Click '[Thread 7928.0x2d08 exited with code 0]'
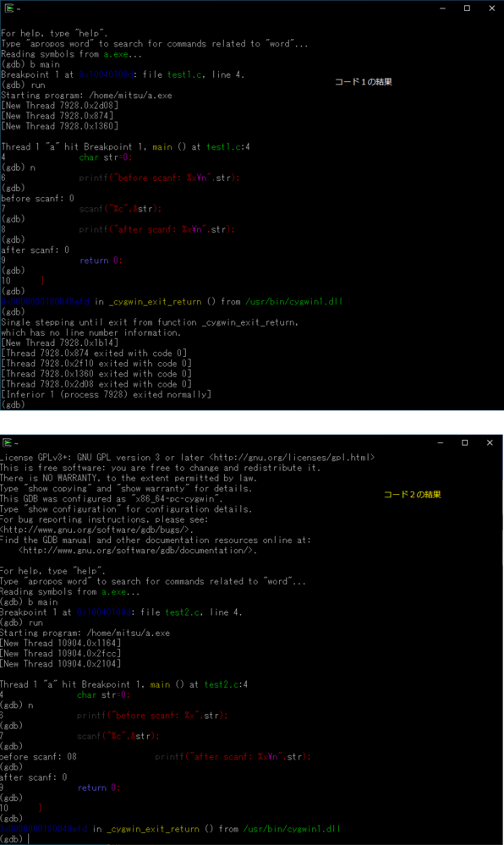 click(96, 384)
